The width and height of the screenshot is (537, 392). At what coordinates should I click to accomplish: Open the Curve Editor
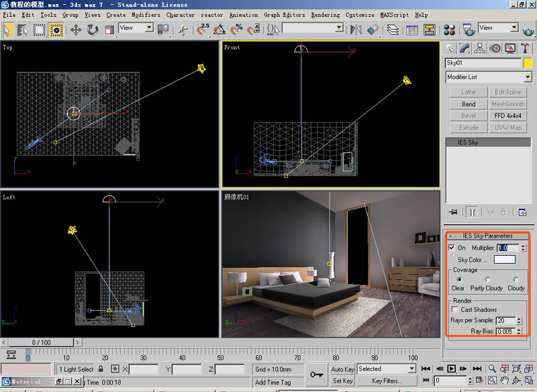(412, 30)
